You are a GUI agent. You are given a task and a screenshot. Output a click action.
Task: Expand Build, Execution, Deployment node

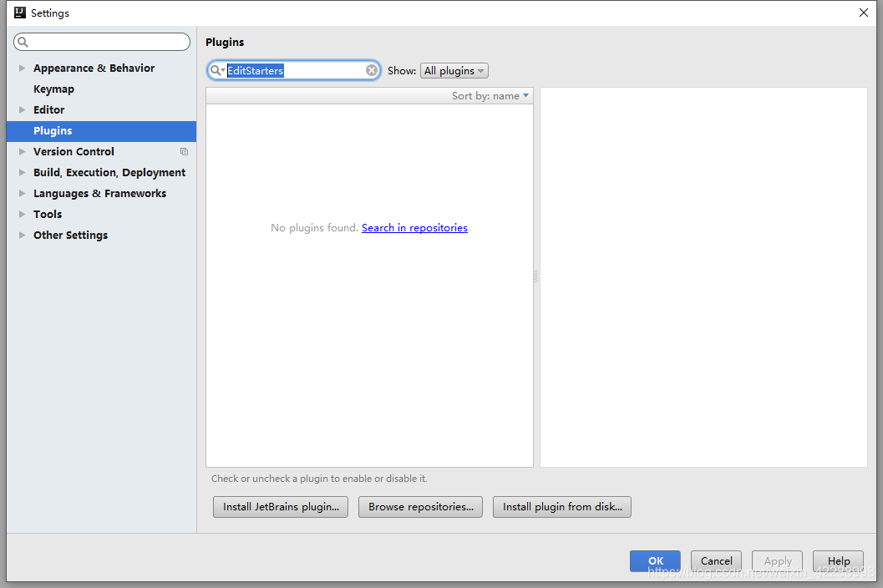[x=22, y=172]
